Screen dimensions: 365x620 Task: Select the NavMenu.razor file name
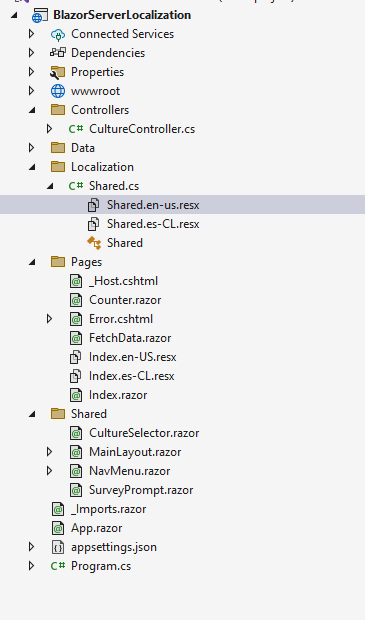[x=129, y=471]
